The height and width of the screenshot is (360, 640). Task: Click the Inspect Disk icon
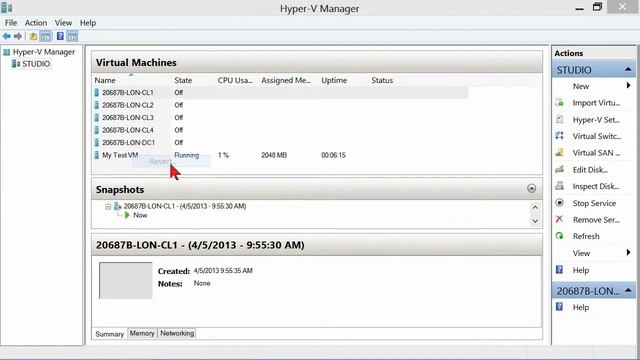(560, 186)
